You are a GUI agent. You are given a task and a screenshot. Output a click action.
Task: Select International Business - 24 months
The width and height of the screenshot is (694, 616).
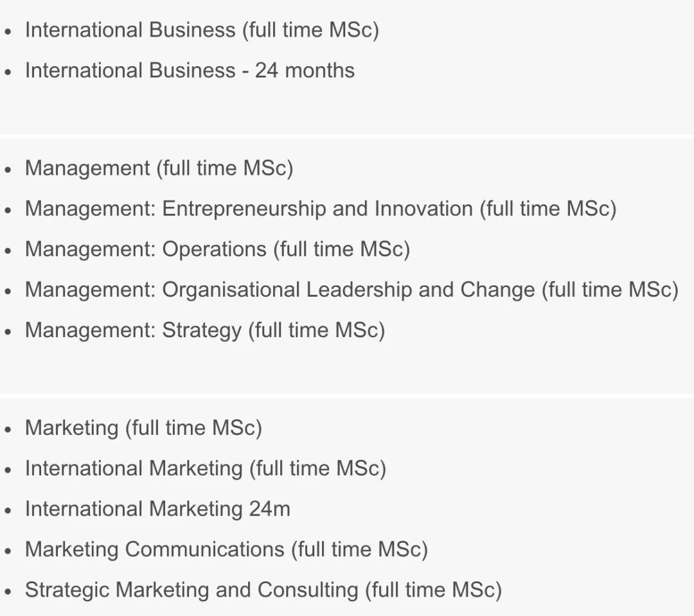[x=190, y=70]
